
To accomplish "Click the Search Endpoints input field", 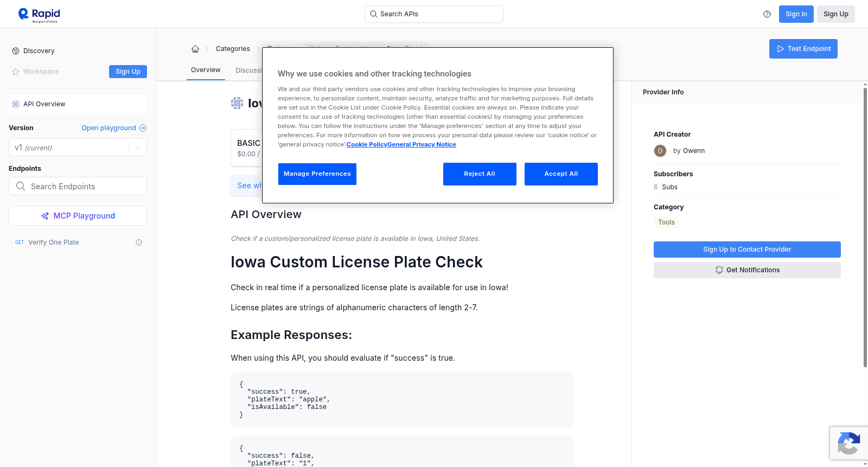I will click(x=78, y=186).
